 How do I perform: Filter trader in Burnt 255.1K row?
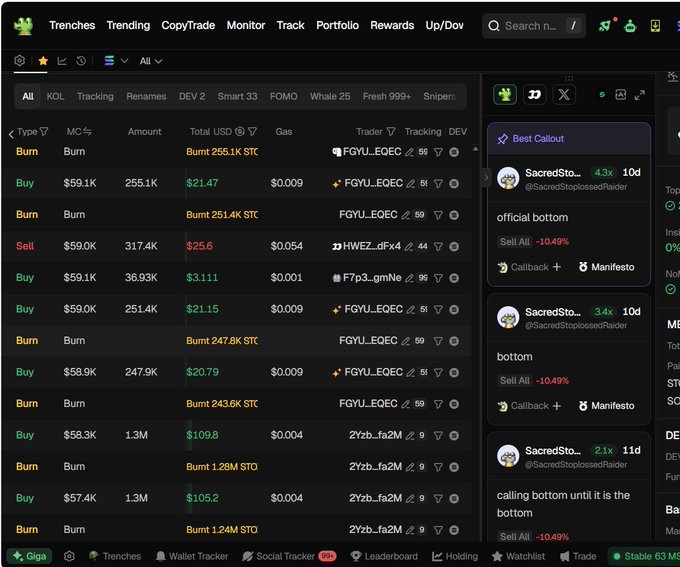(438, 152)
